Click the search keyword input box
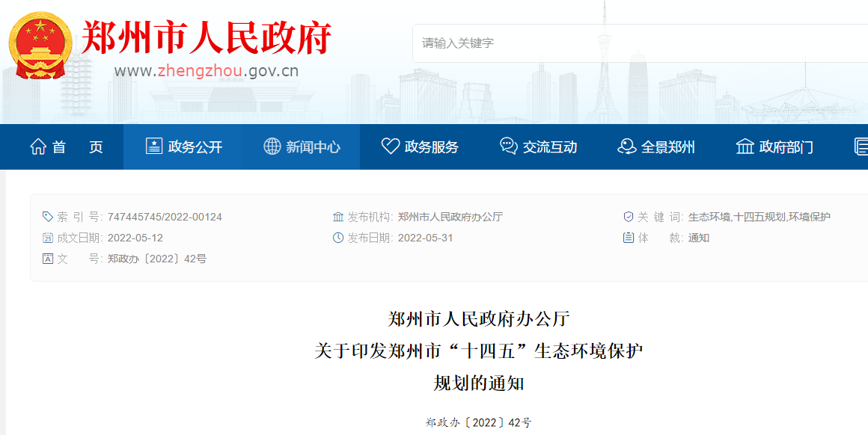The height and width of the screenshot is (435, 868). pyautogui.click(x=561, y=43)
